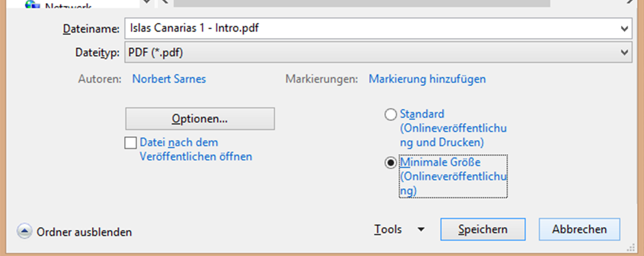644x256 pixels.
Task: Click Markierung hinzufügen to add tags
Action: [427, 79]
